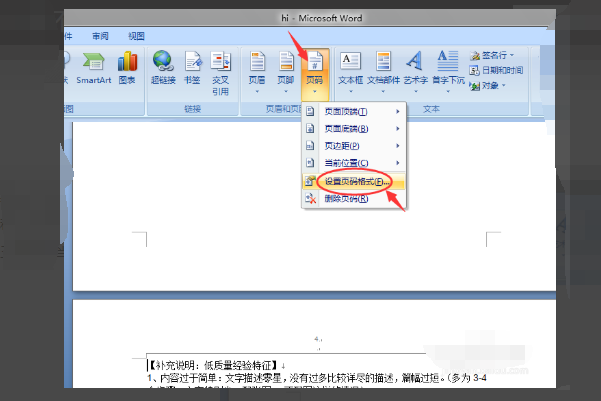This screenshot has height=401, width=601.
Task: Switch to the 视图 ribbon tab
Action: (136, 36)
